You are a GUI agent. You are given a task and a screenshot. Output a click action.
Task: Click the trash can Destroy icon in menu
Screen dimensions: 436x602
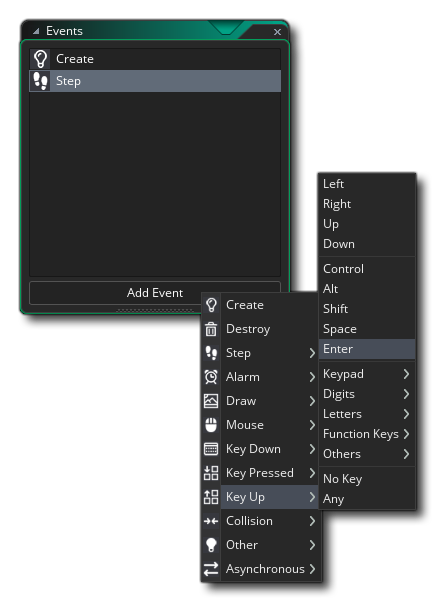pyautogui.click(x=211, y=329)
